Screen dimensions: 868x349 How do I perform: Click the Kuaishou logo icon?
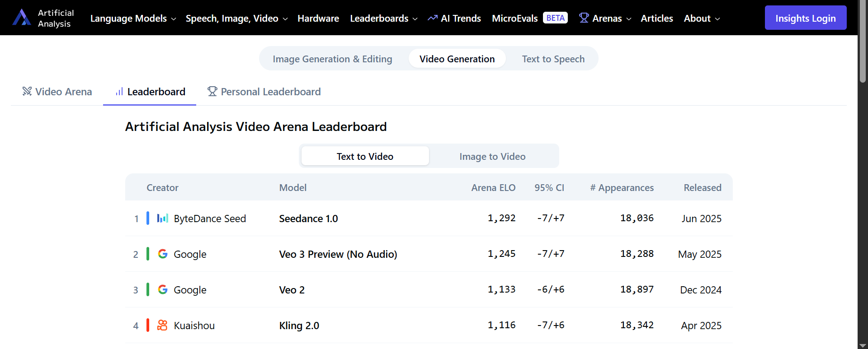[162, 325]
